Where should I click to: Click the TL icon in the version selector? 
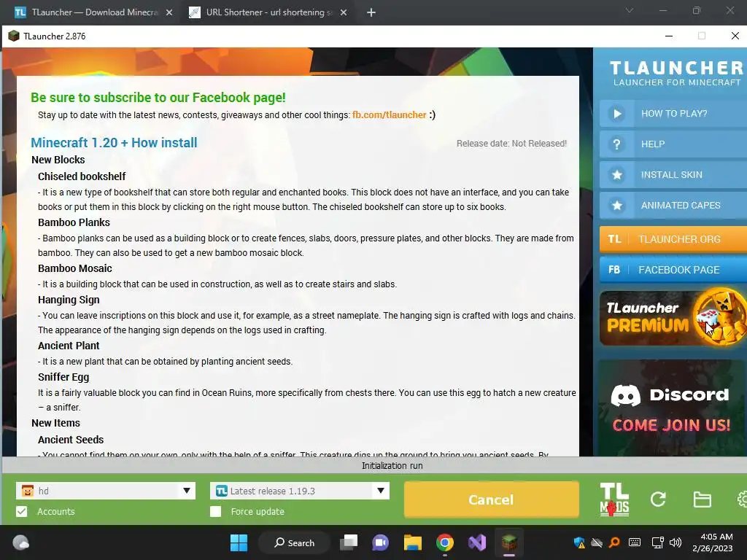pyautogui.click(x=222, y=491)
